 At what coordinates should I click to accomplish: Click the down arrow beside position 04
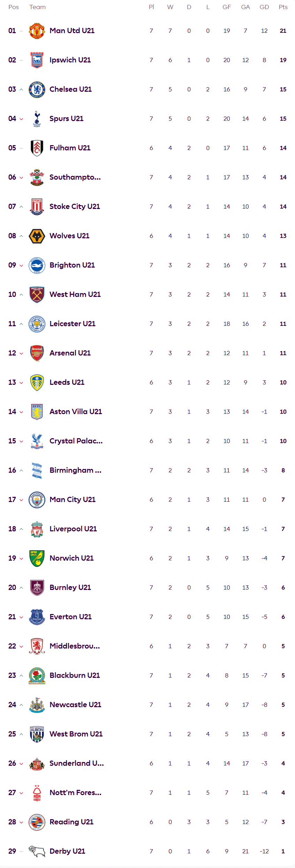pyautogui.click(x=21, y=119)
